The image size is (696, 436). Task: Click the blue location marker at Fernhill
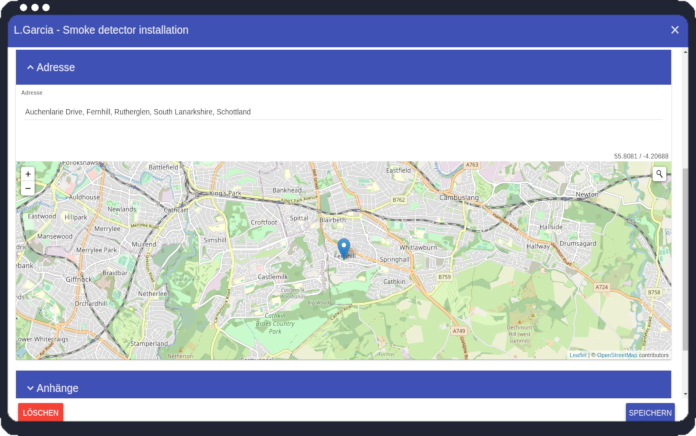[344, 248]
